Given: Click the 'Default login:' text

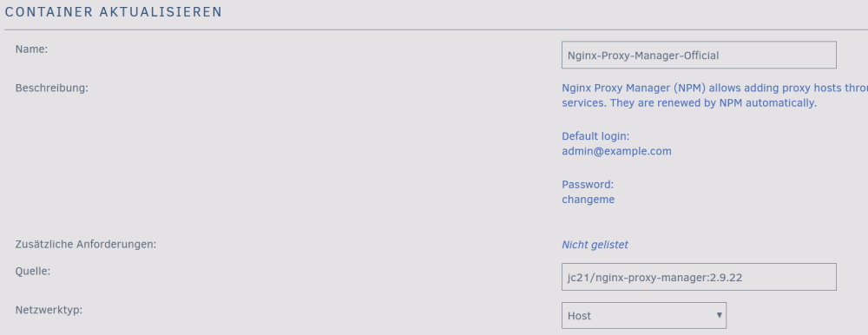Looking at the screenshot, I should (595, 136).
